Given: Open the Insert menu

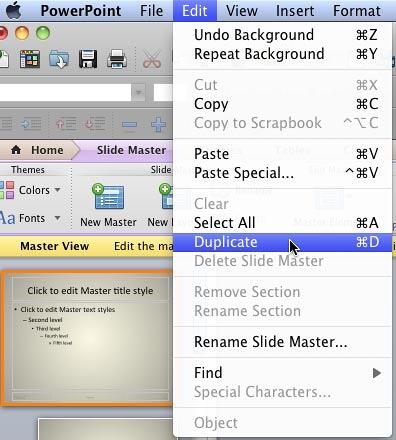Looking at the screenshot, I should [295, 11].
